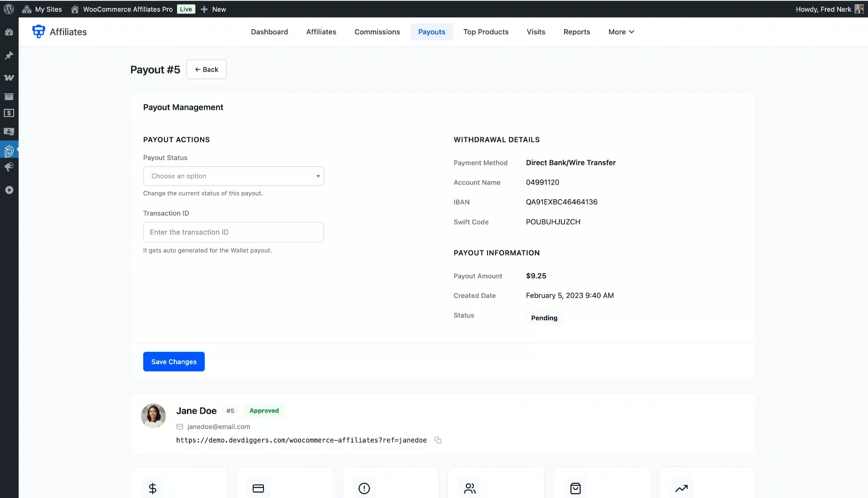Expand the More navigation menu

tap(621, 32)
